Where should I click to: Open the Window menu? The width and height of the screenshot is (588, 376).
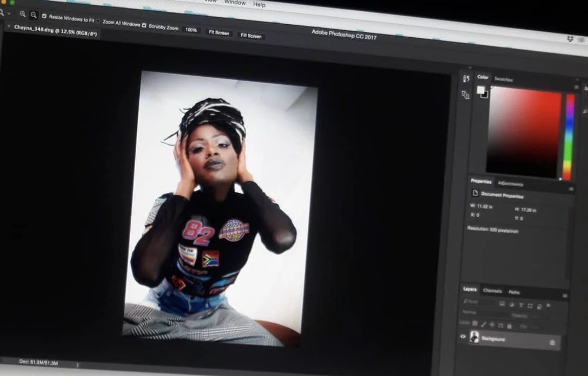click(235, 2)
